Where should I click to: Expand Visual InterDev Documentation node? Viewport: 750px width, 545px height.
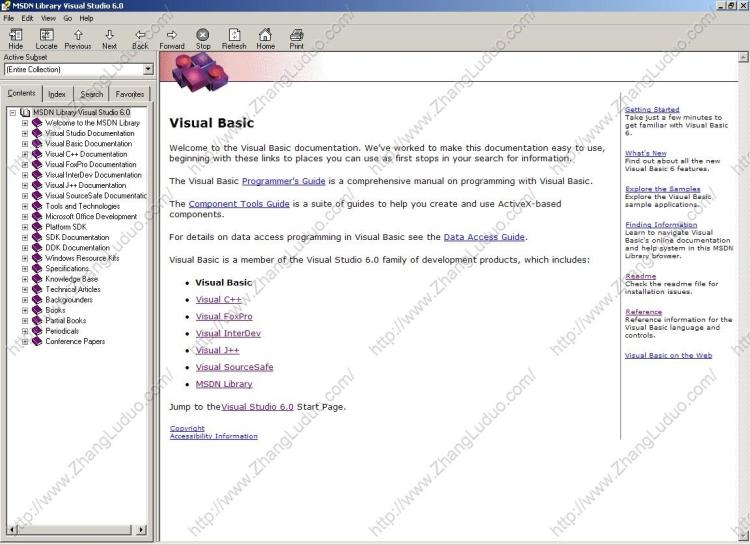25,175
